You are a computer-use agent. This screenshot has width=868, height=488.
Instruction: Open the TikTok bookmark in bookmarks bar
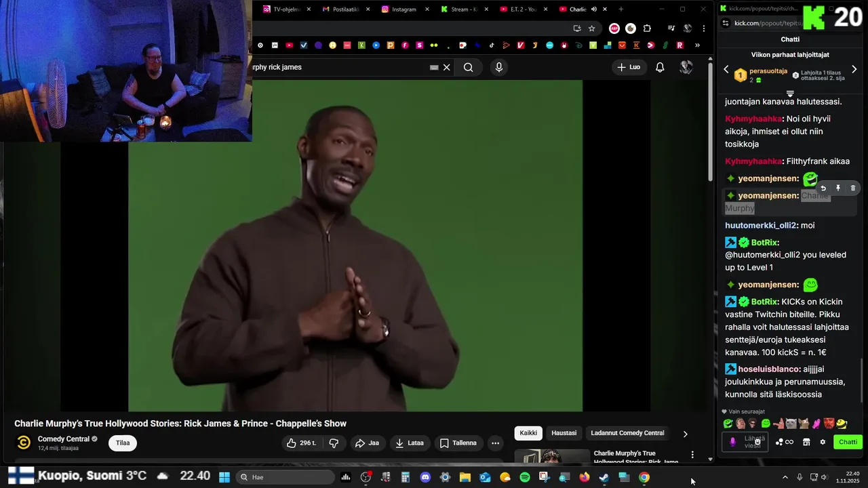[492, 45]
